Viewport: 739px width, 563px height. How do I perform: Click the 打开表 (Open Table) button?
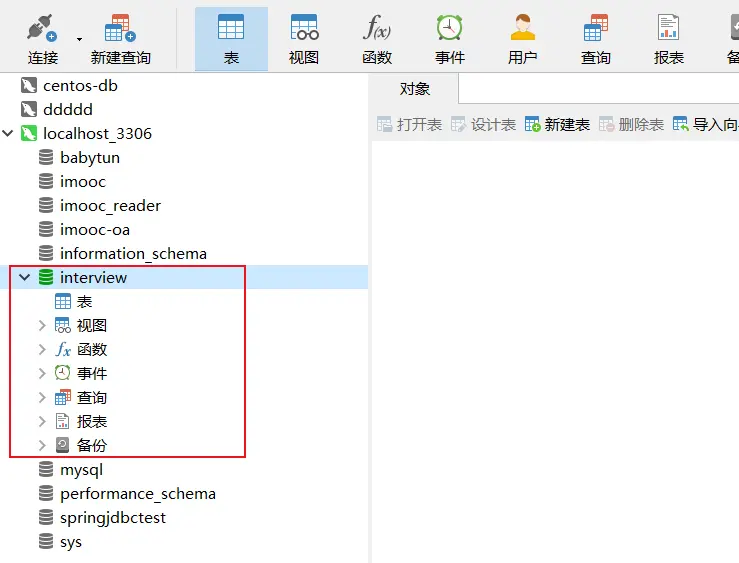click(409, 125)
